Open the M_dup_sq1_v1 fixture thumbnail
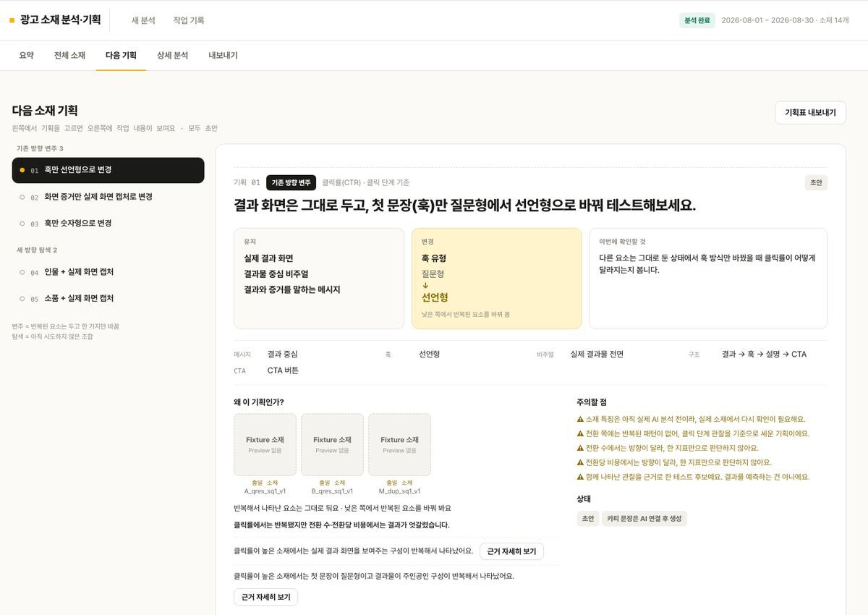 tap(399, 444)
